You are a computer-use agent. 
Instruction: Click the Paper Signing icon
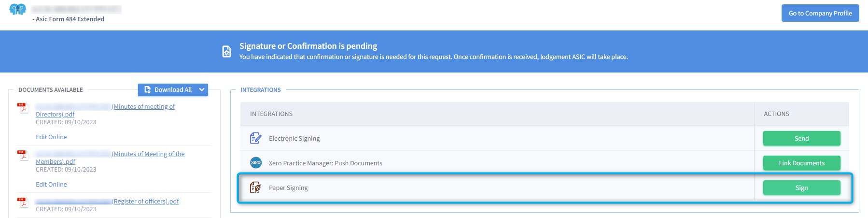coord(255,188)
